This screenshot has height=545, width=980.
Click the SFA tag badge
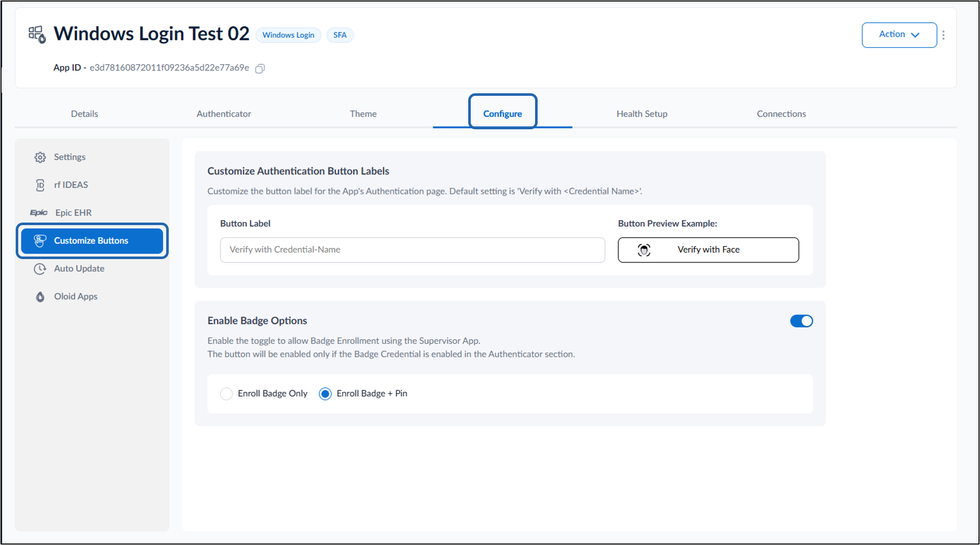tap(340, 35)
